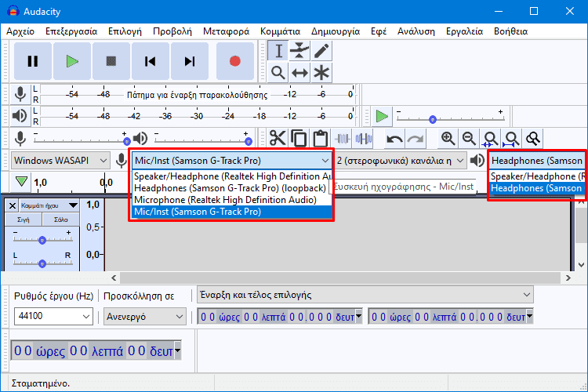Open Έναρξη και τέλος επιλογής dropdown
This screenshot has height=392, width=588.
[x=365, y=295]
